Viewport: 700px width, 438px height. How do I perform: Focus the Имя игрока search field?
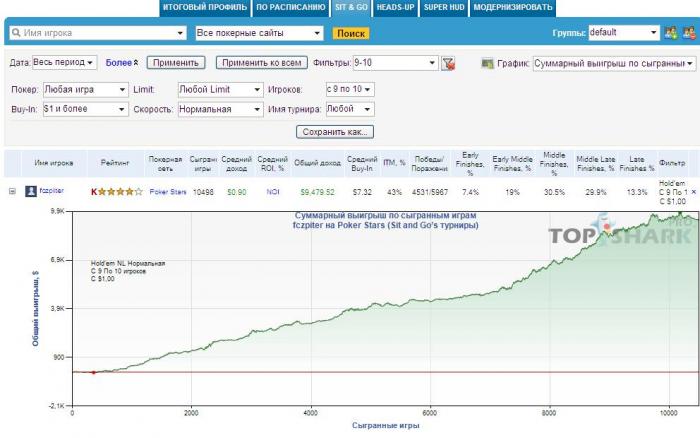click(98, 33)
